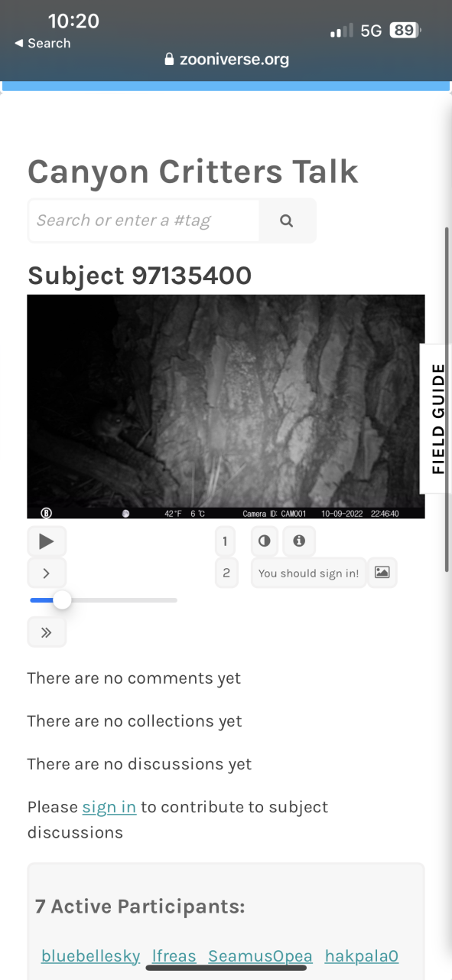Click the image collection icon button
The image size is (452, 980).
tap(382, 573)
